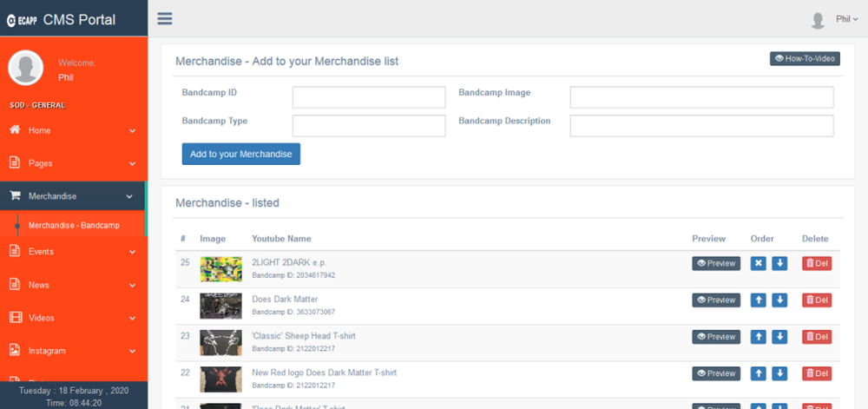
Task: Click the Merchandise shopping cart icon
Action: (16, 196)
